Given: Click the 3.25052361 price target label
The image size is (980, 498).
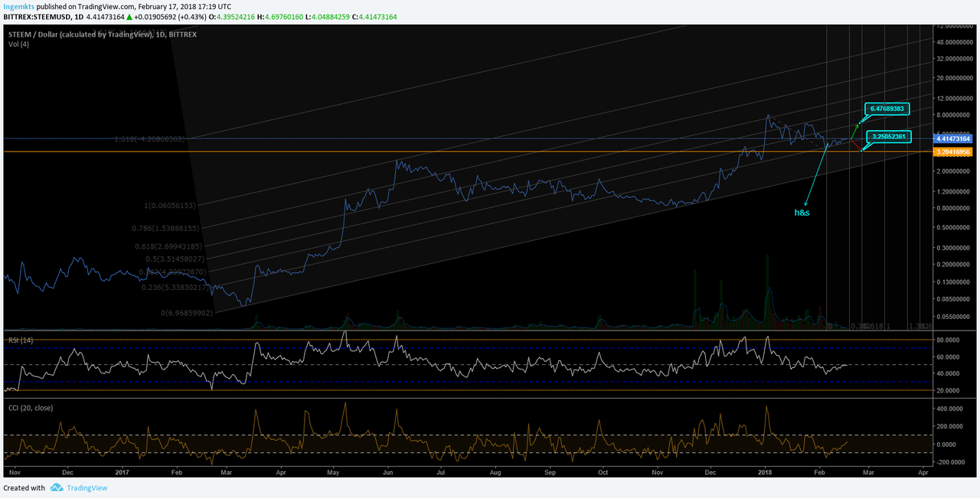Looking at the screenshot, I should pos(887,136).
